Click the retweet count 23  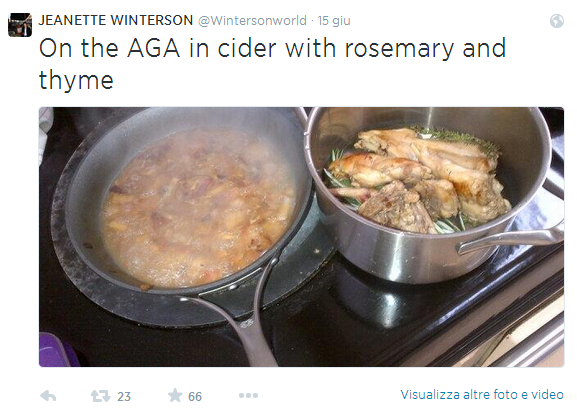click(x=124, y=396)
